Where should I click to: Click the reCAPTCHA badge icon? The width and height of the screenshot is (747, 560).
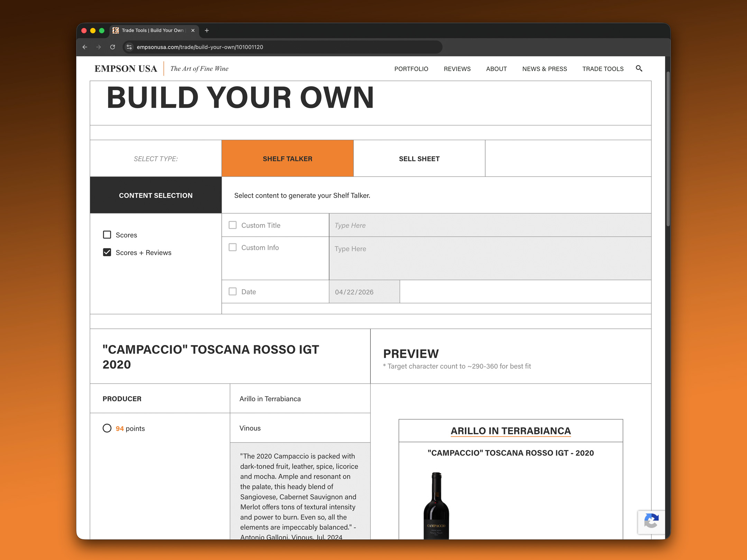point(651,522)
